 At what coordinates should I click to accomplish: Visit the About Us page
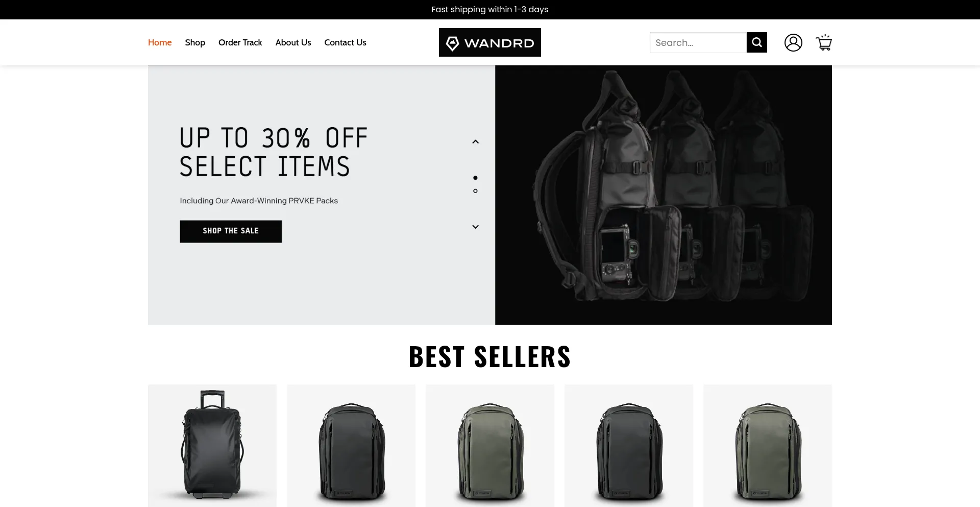(293, 42)
